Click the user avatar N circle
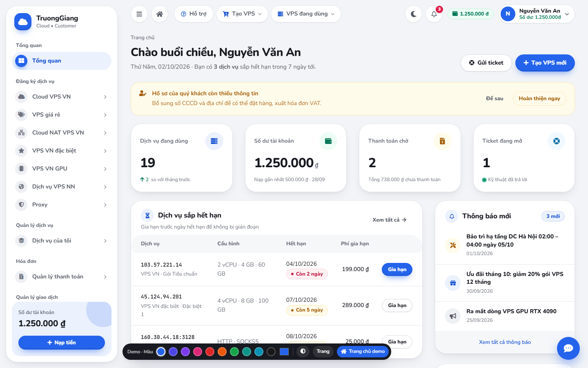This screenshot has width=588, height=368. (508, 14)
